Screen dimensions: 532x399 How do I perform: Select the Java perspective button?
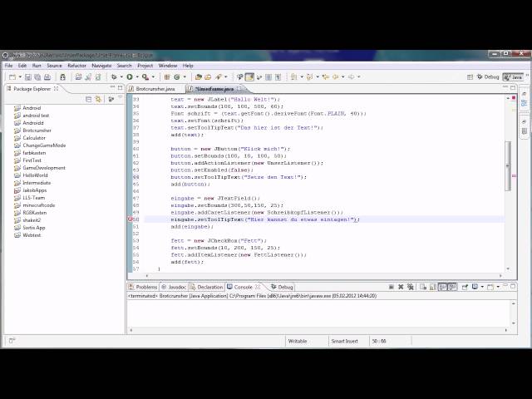point(513,77)
